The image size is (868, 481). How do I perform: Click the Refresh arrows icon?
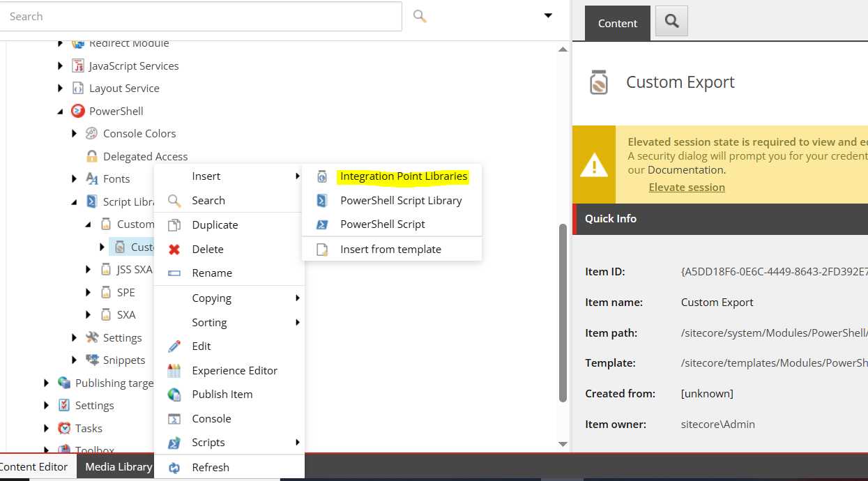(x=174, y=467)
